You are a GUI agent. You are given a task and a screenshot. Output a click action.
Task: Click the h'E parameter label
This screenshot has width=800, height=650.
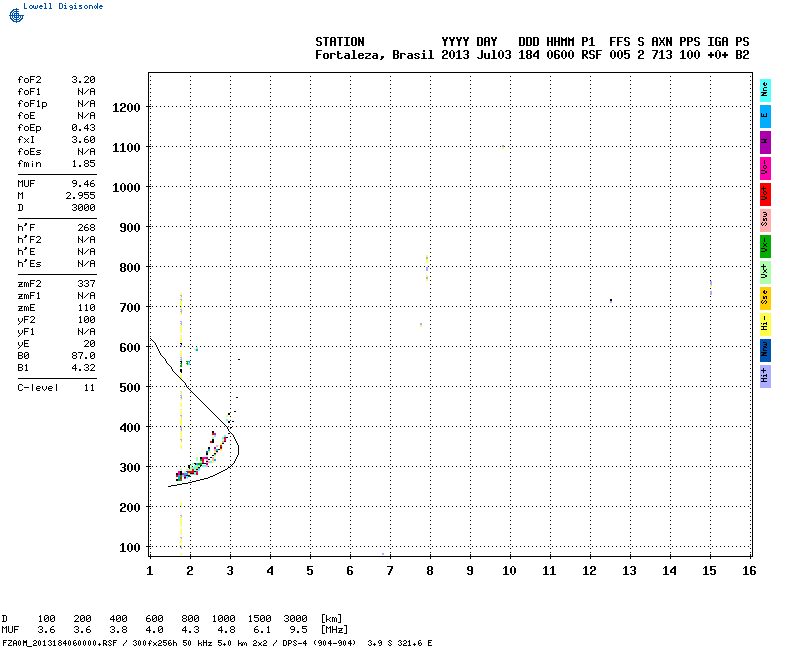(26, 252)
